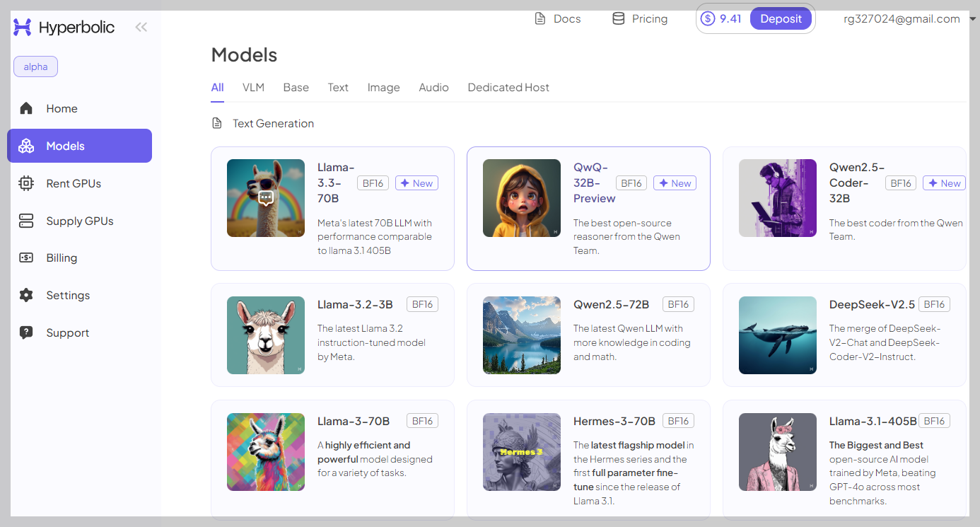This screenshot has height=527, width=980.
Task: Select the All tab
Action: tap(217, 88)
